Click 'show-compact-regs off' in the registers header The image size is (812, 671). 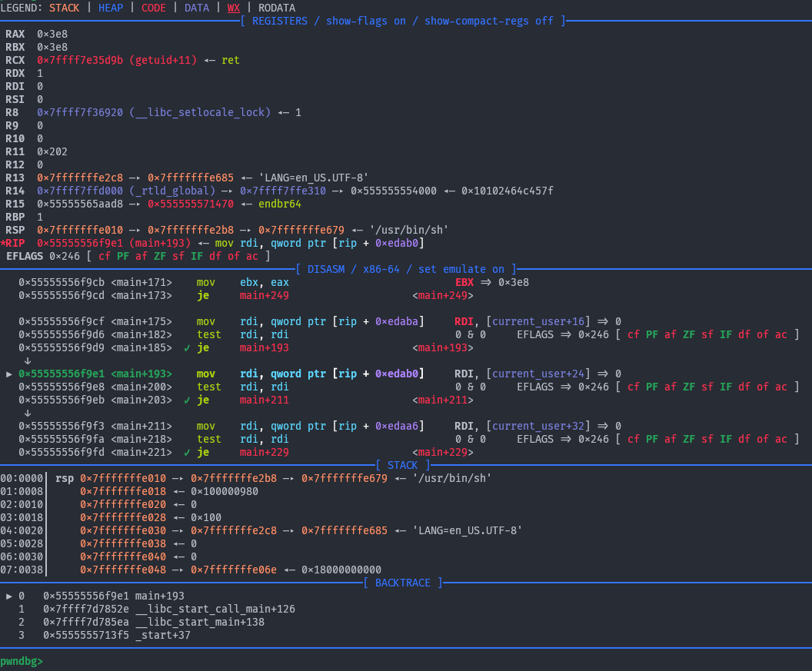489,21
